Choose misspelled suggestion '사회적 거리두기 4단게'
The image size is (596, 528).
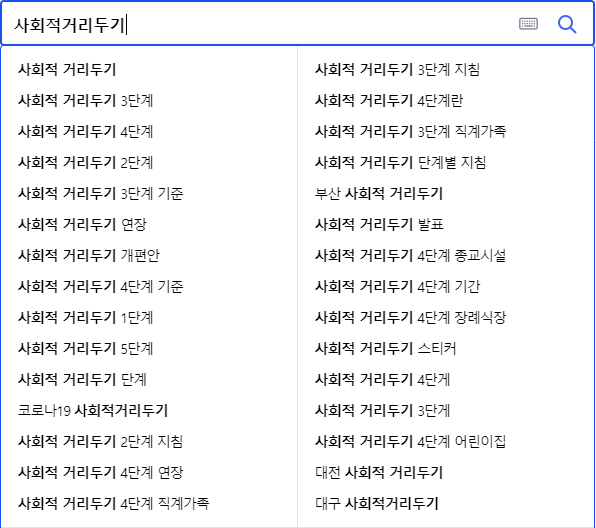tap(382, 379)
